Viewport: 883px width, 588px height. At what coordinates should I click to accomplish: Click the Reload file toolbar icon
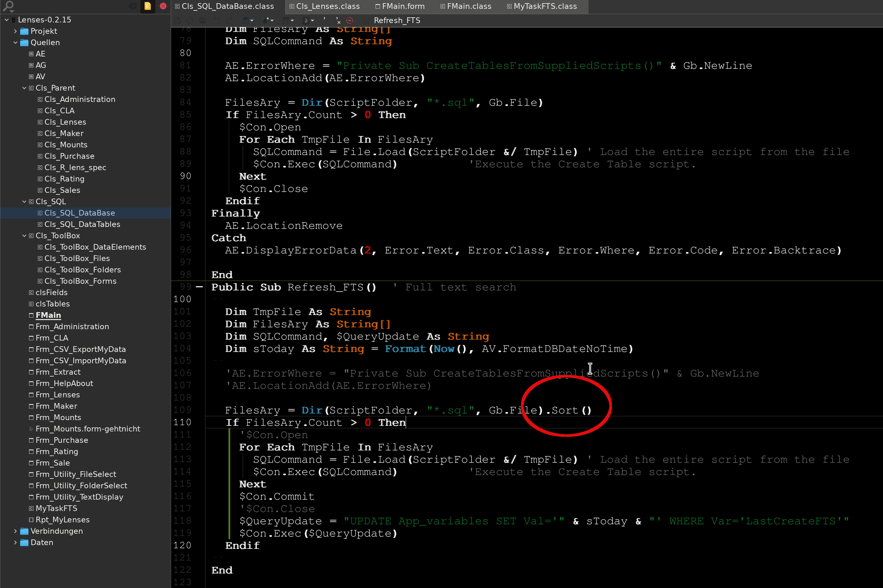(190, 20)
